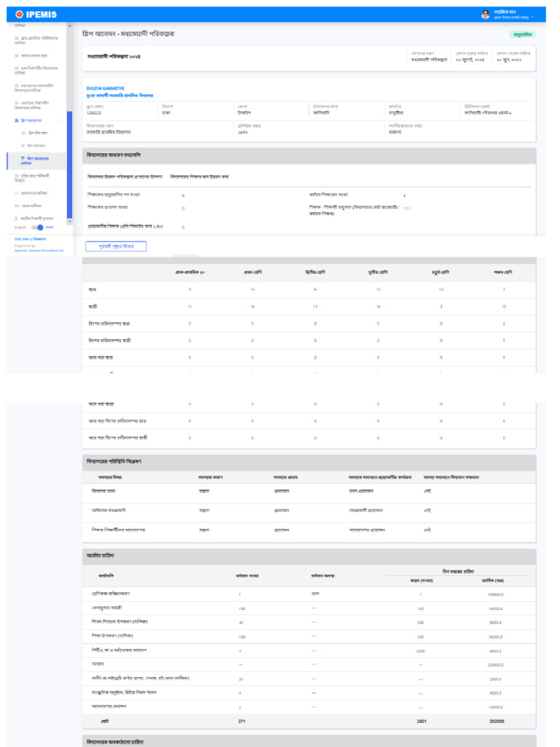Click the total current count value 271
The height and width of the screenshot is (747, 560).
tap(241, 721)
